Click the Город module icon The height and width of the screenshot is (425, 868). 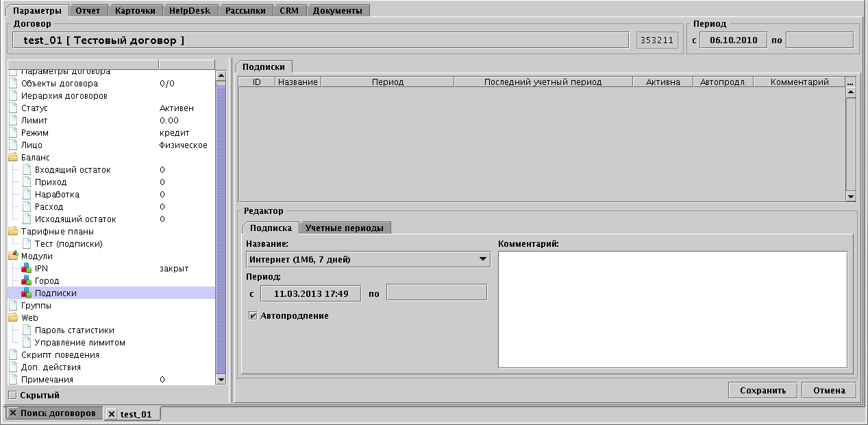[27, 281]
